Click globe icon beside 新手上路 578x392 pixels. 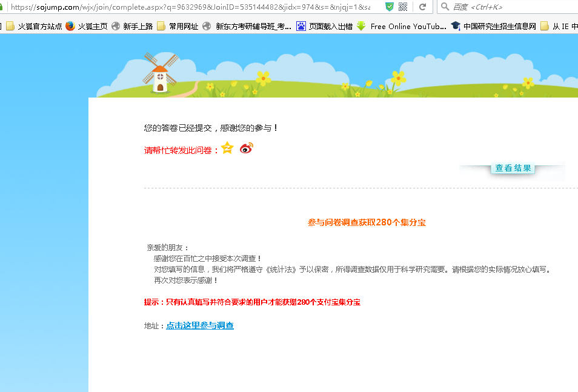(116, 26)
